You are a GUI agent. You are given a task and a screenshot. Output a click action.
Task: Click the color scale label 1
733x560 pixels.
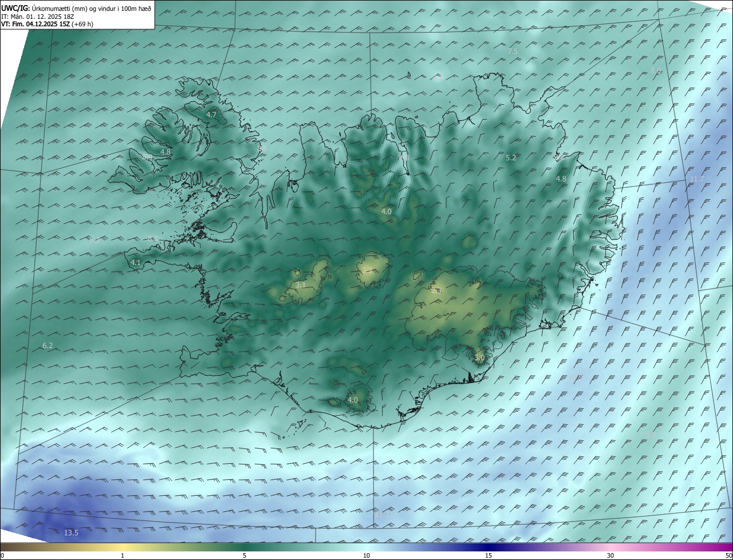[123, 555]
